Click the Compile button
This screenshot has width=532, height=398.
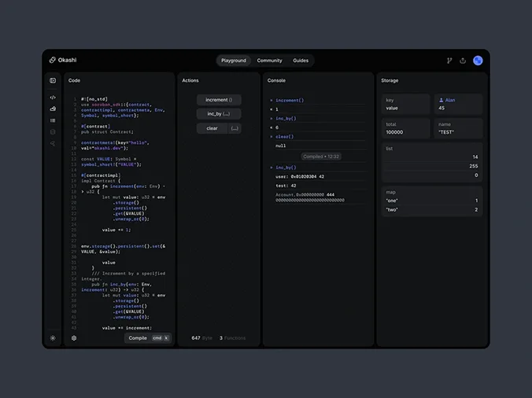click(148, 338)
